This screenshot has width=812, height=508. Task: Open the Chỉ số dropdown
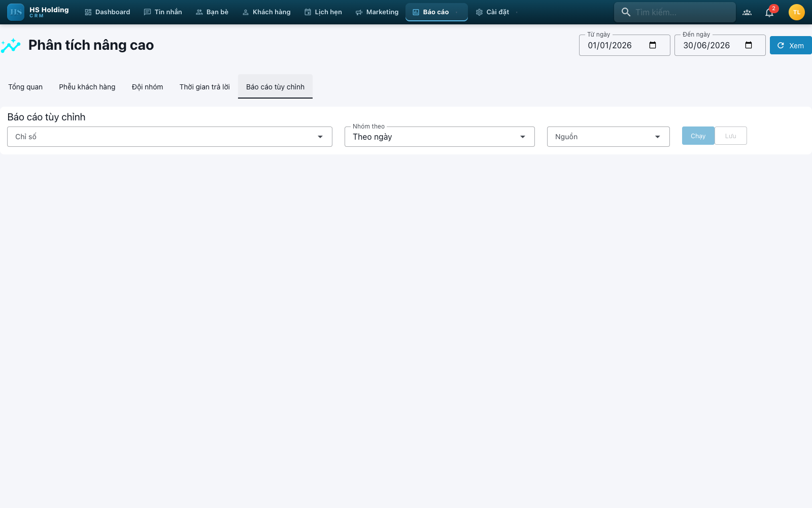click(x=170, y=137)
